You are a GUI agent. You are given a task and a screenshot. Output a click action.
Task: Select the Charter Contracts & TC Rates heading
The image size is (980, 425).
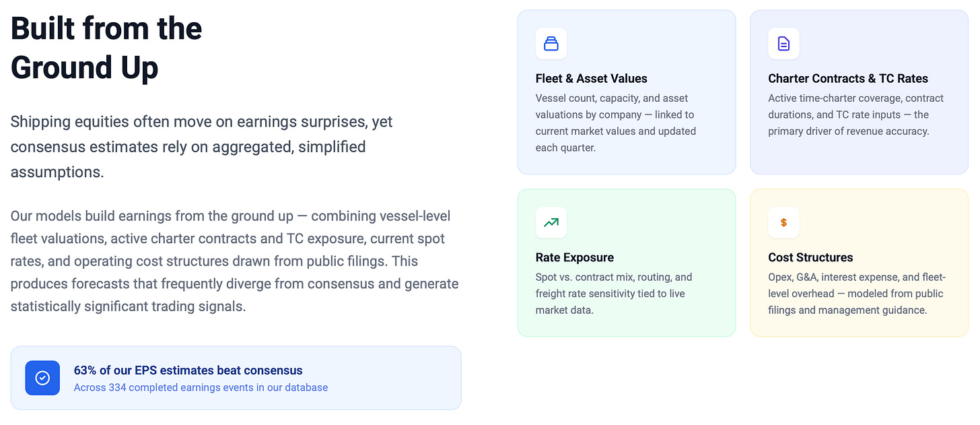coord(848,79)
